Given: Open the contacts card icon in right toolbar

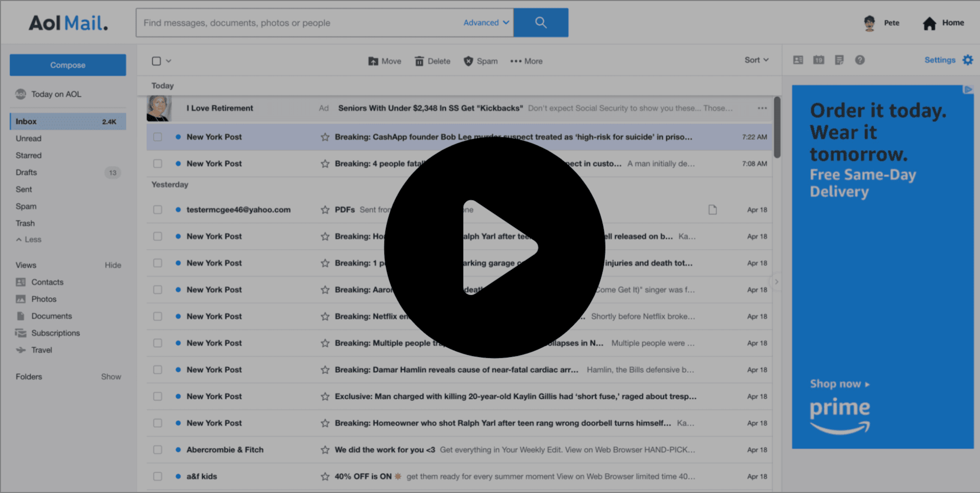Looking at the screenshot, I should click(798, 60).
